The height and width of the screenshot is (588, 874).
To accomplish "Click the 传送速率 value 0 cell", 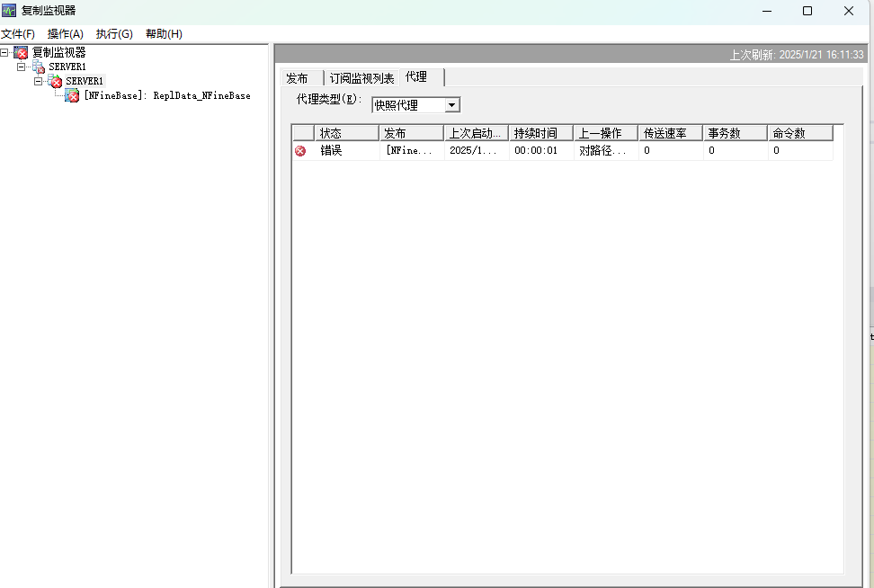I will tap(671, 150).
